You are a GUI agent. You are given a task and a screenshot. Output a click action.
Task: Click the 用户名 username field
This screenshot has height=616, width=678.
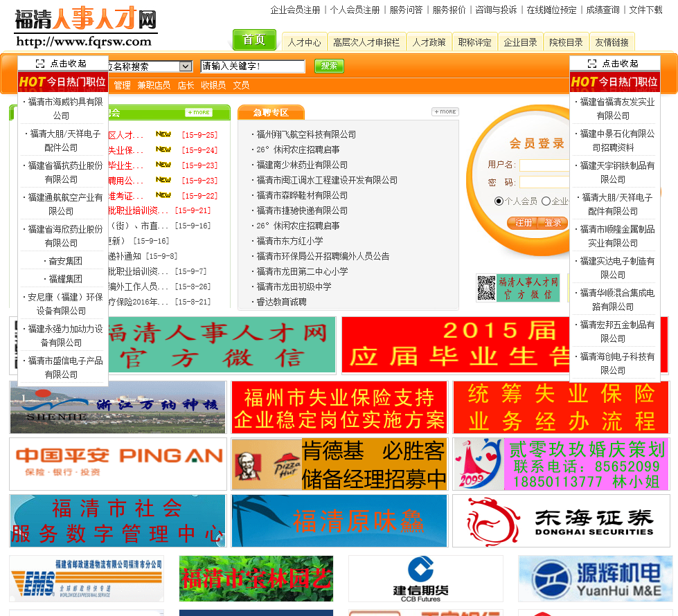(544, 165)
